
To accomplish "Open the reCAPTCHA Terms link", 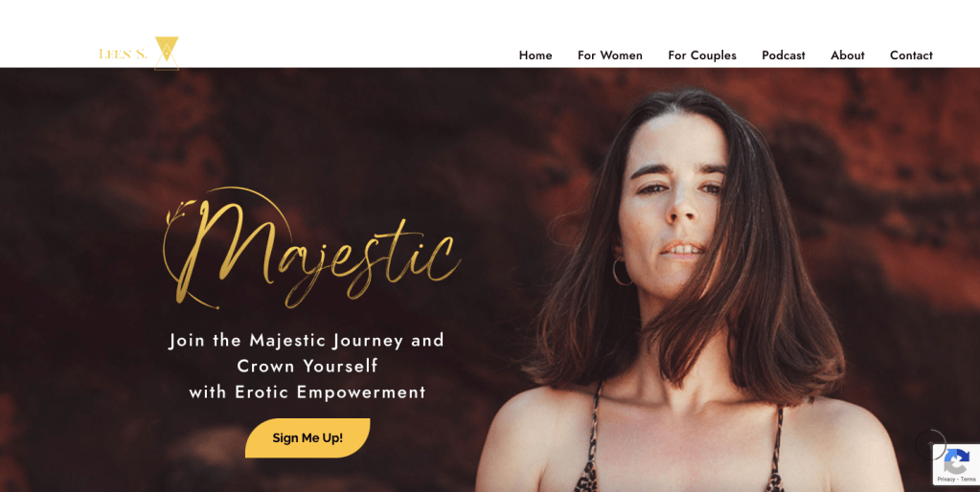I will tap(969, 479).
